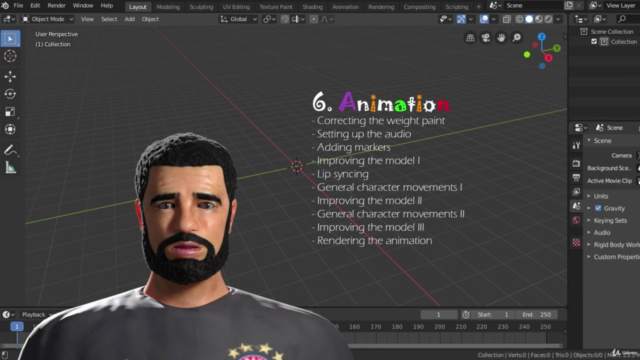
Task: Click the red X axis gizmo ball
Action: (x=548, y=58)
